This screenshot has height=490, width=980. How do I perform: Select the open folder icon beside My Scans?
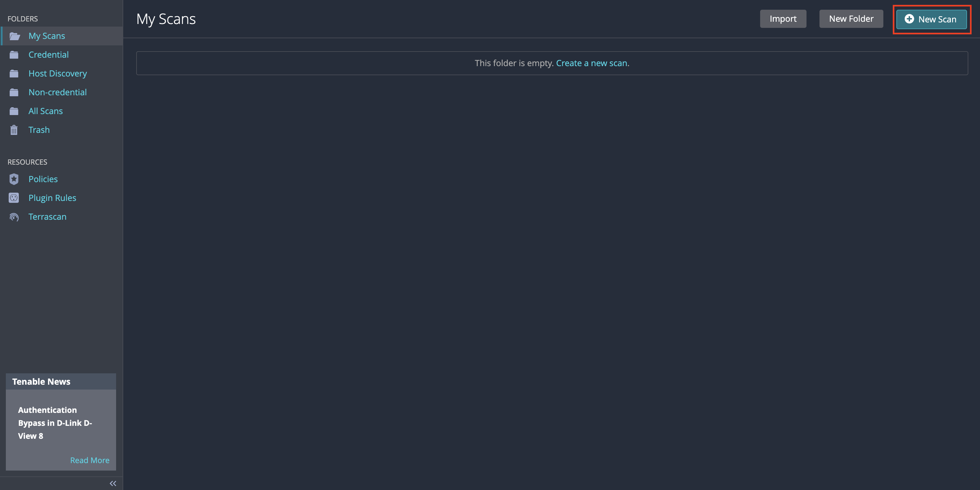14,36
